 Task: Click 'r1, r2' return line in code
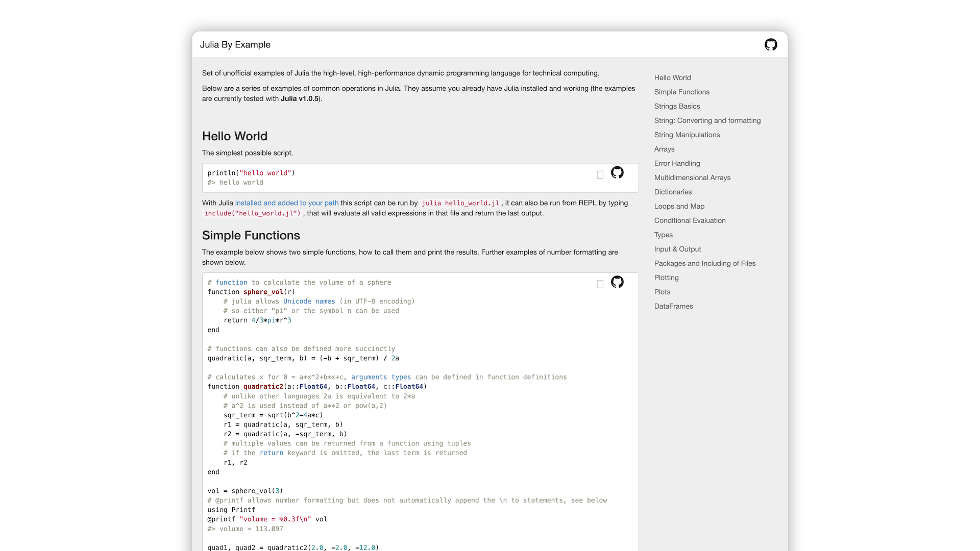235,463
